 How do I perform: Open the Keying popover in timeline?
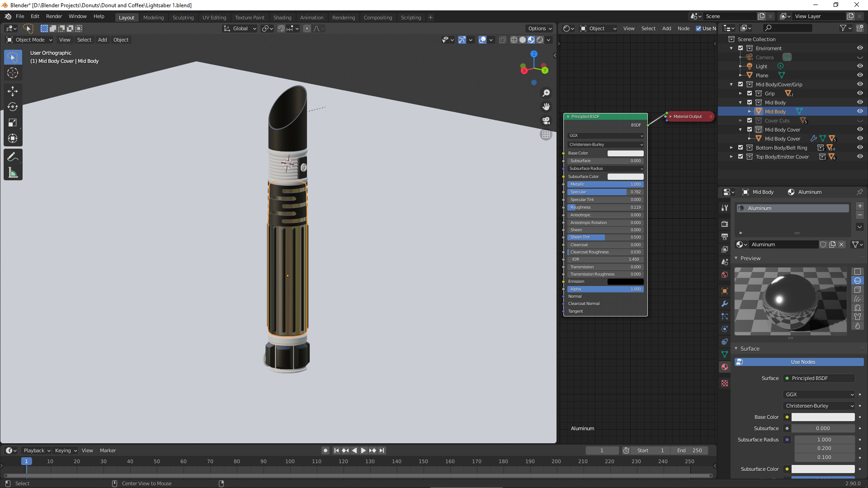[x=66, y=450]
